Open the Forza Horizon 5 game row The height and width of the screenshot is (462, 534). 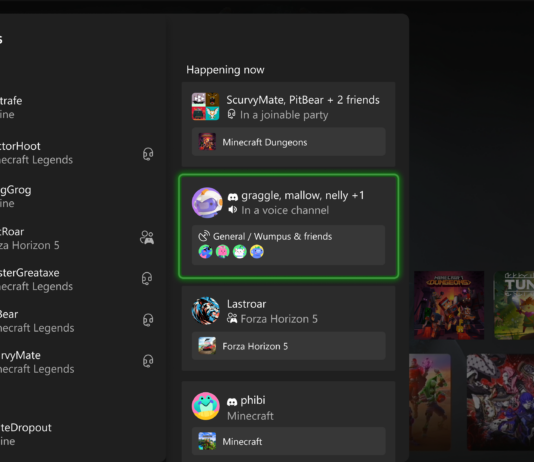288,346
